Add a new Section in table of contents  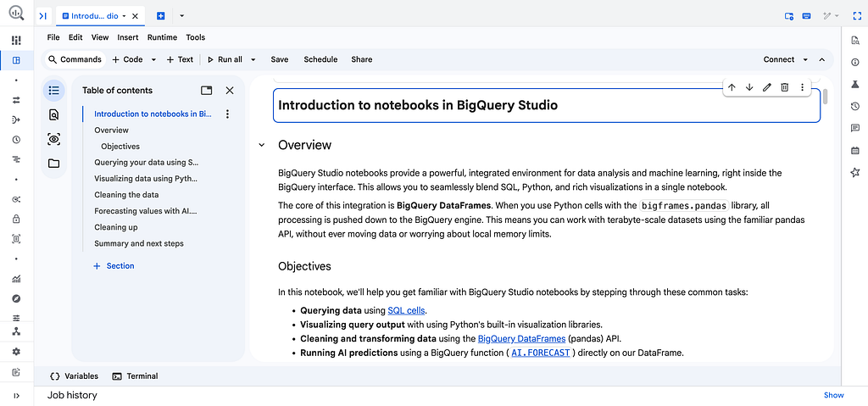coord(114,266)
